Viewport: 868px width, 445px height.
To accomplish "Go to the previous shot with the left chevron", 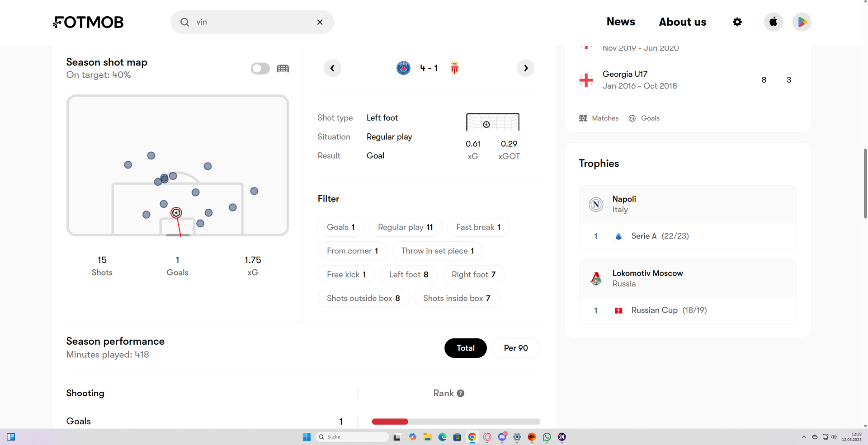I will click(x=332, y=68).
